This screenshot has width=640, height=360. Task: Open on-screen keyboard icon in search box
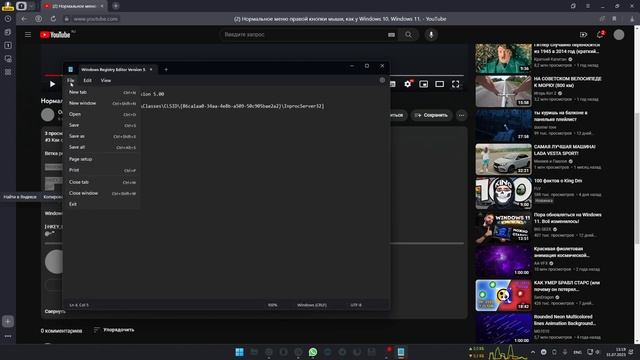(391, 35)
